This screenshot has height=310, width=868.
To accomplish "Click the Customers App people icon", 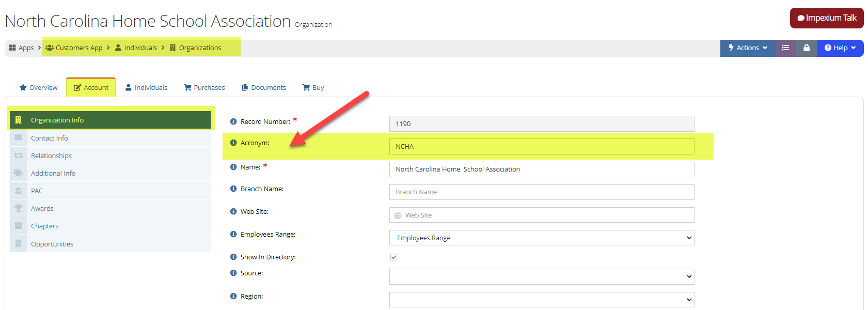I will [x=50, y=48].
